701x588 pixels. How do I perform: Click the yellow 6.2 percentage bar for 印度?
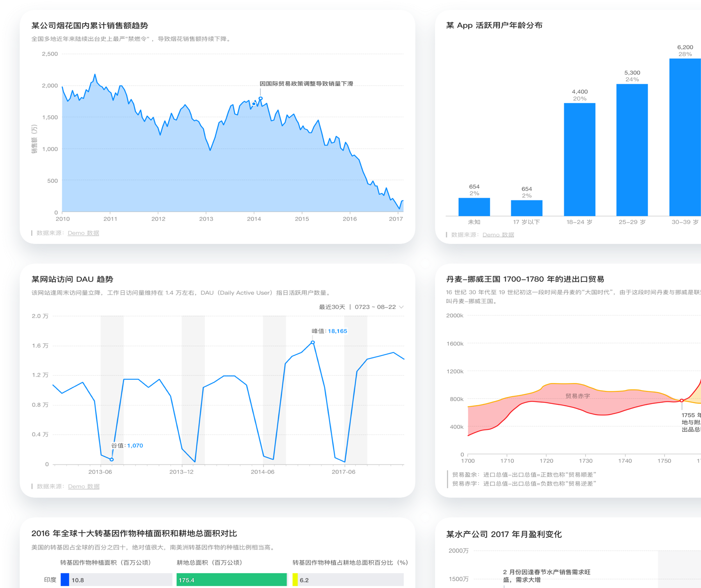tap(295, 580)
